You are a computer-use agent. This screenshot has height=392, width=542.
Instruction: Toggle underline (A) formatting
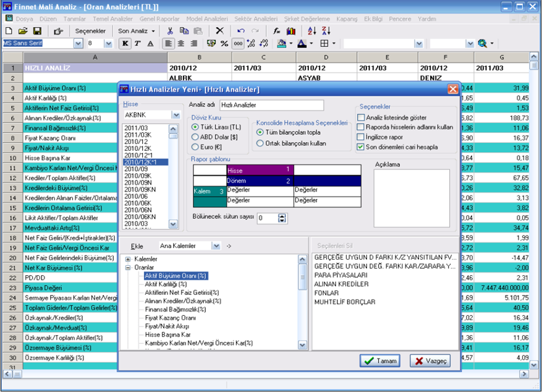pyautogui.click(x=150, y=43)
